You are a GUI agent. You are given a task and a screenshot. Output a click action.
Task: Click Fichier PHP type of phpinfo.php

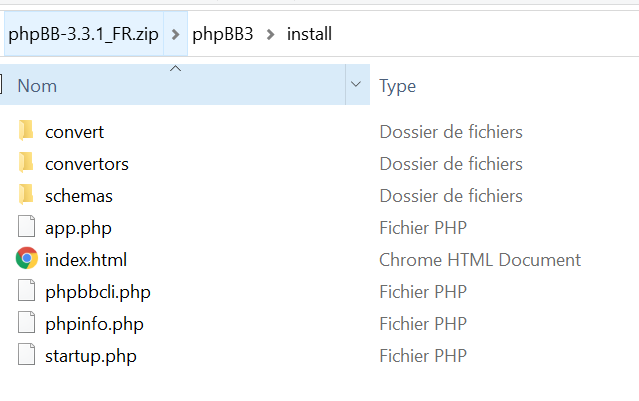pos(423,324)
